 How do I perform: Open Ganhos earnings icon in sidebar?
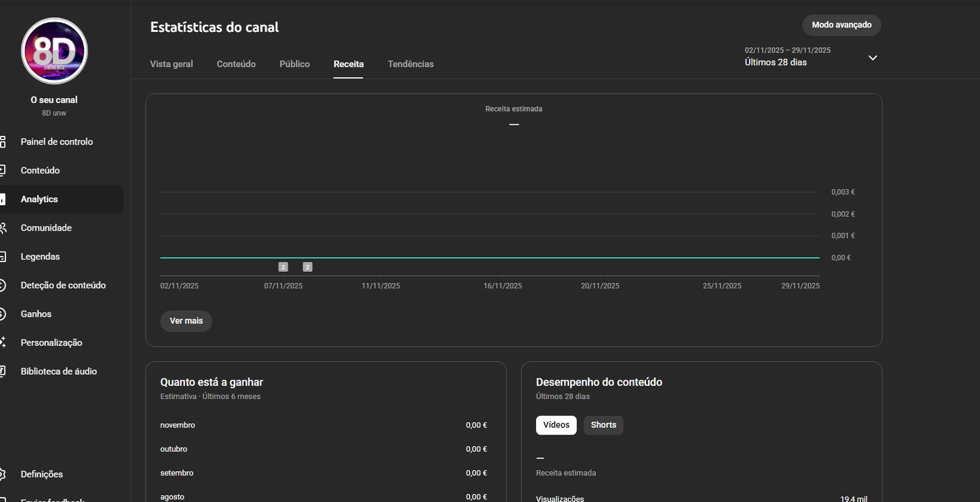pos(3,314)
